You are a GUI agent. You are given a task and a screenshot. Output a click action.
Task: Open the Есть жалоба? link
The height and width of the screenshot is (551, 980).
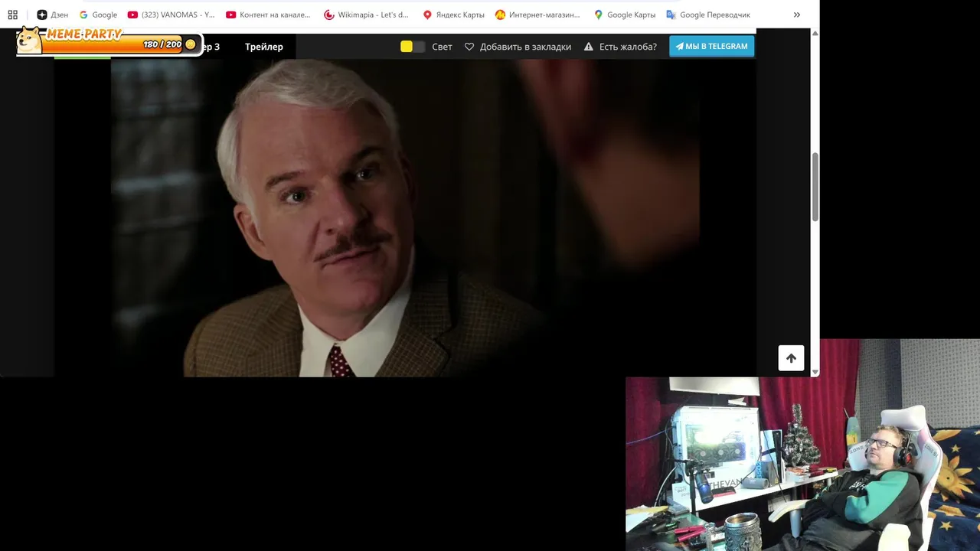point(628,47)
